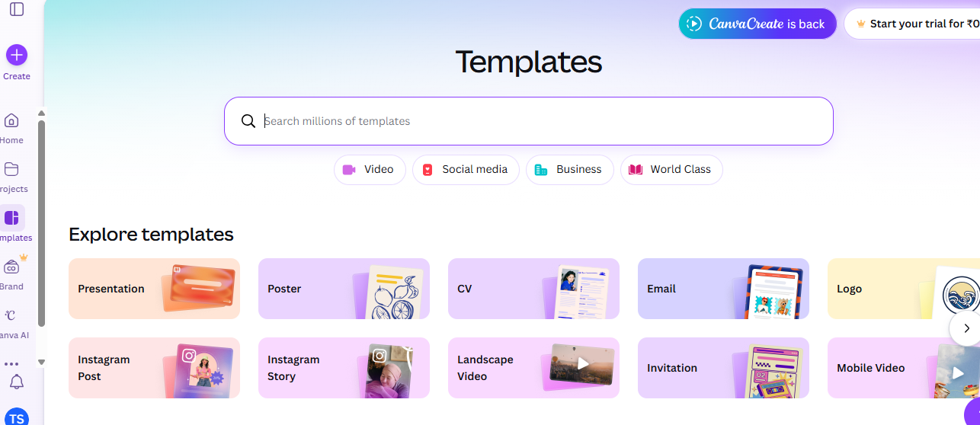Click Start your trial button

(x=911, y=24)
